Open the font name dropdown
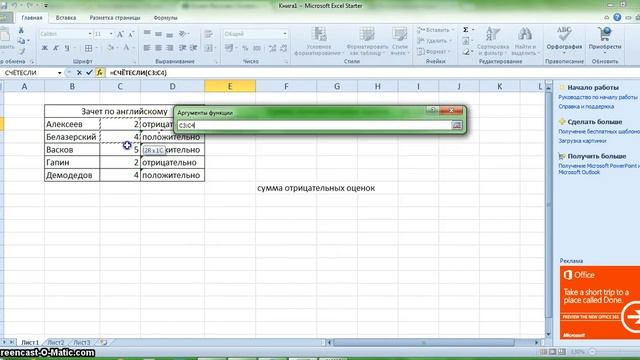 pos(90,34)
